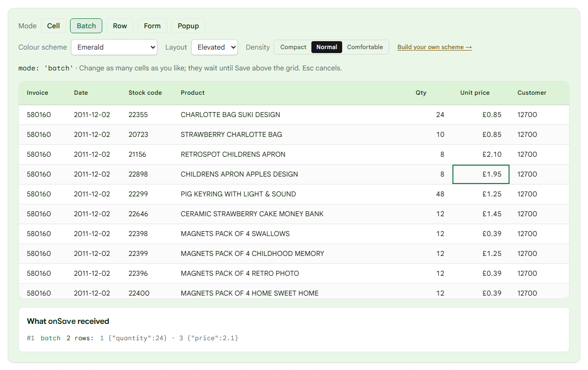The width and height of the screenshot is (588, 370).
Task: Click stock code 22646
Action: [x=147, y=214]
